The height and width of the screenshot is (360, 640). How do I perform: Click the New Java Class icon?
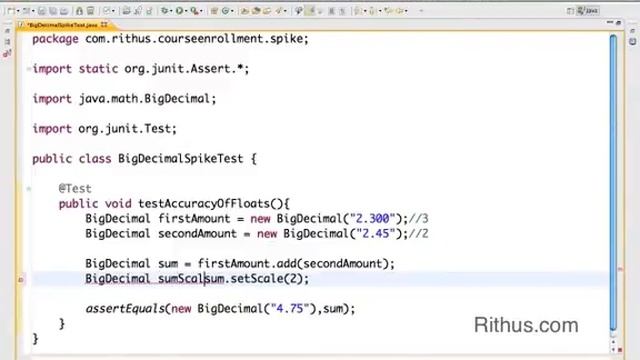click(225, 11)
